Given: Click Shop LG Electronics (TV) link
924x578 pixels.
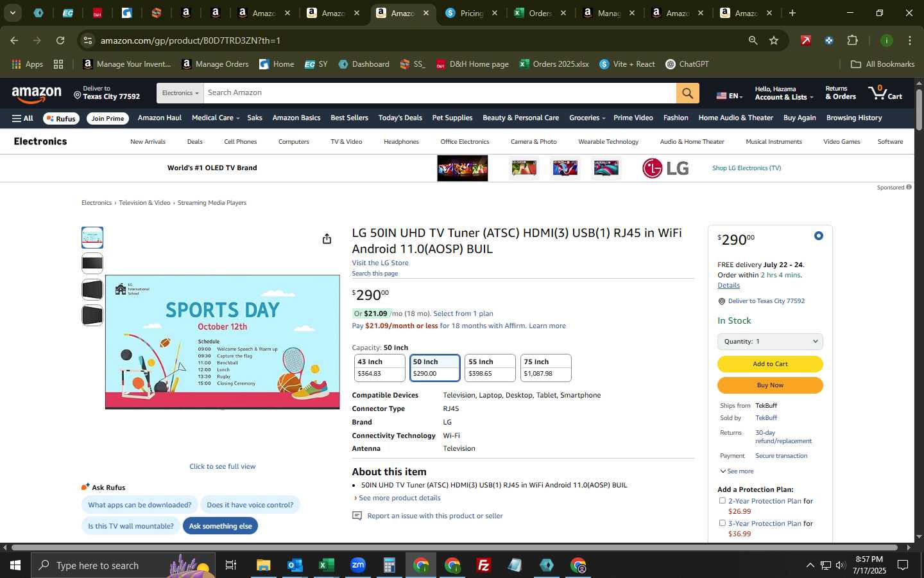Looking at the screenshot, I should tap(746, 168).
